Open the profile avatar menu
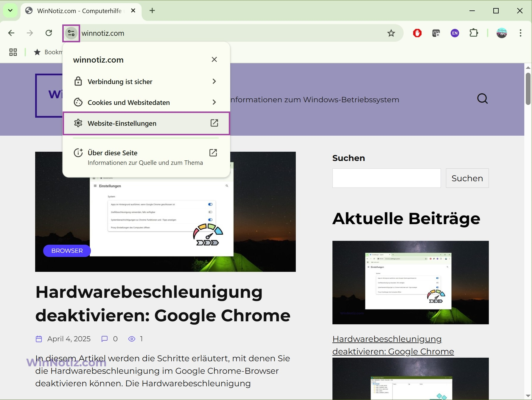This screenshot has height=400, width=532. (502, 33)
